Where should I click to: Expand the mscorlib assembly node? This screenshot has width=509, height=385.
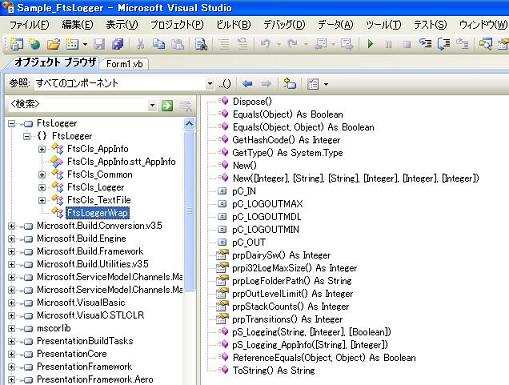12,329
